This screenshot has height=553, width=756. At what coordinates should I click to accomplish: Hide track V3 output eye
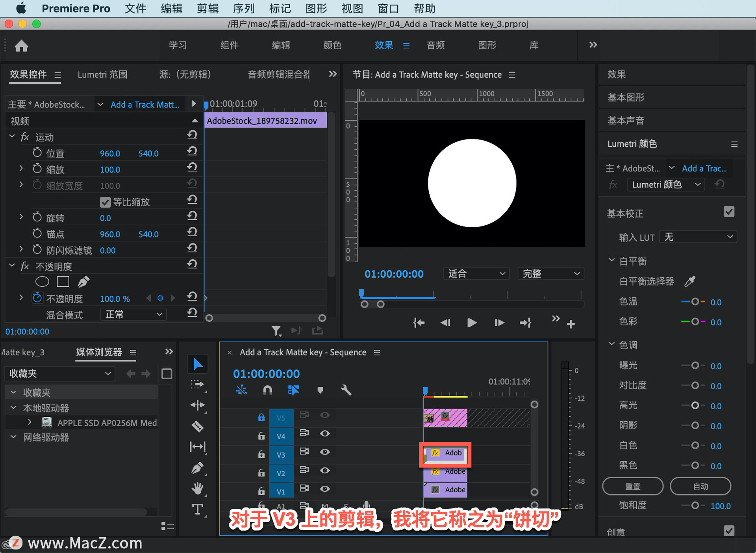coord(325,452)
